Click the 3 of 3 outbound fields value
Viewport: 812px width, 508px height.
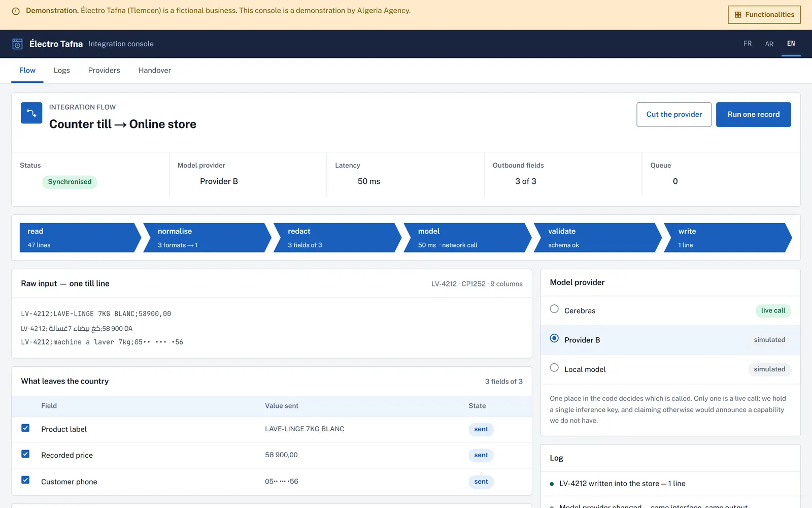[x=526, y=181]
